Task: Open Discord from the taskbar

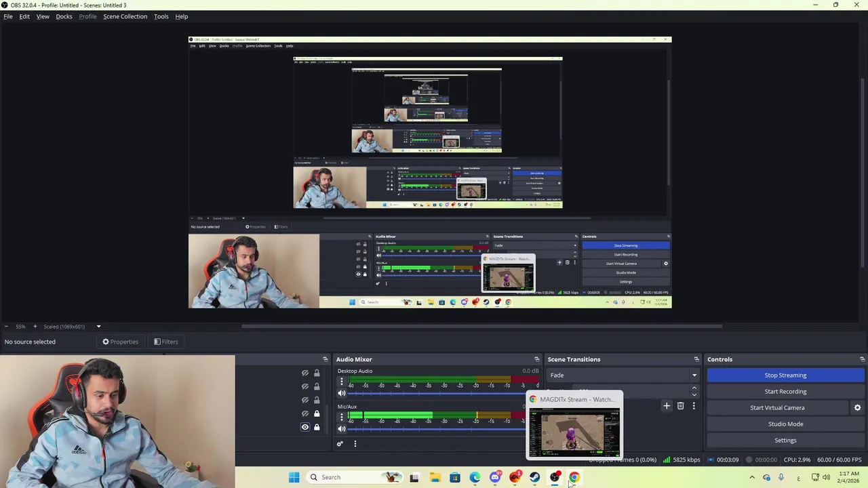Action: click(495, 477)
